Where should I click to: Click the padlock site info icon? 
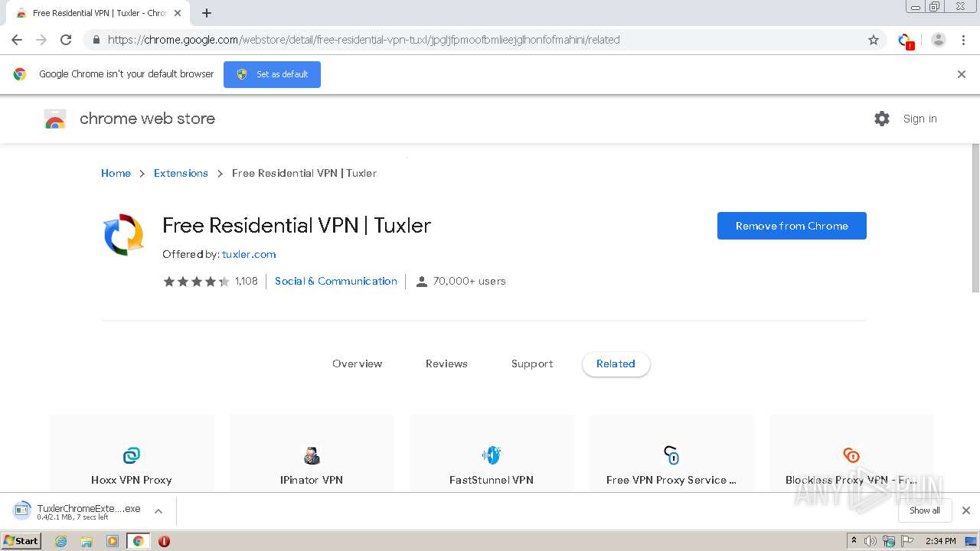tap(96, 40)
